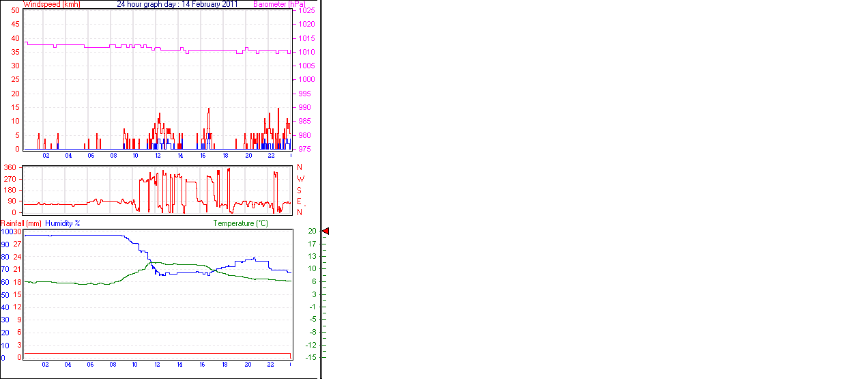This screenshot has height=379, width=868.
Task: Click the Barometer (hPa) axis label
Action: click(279, 4)
